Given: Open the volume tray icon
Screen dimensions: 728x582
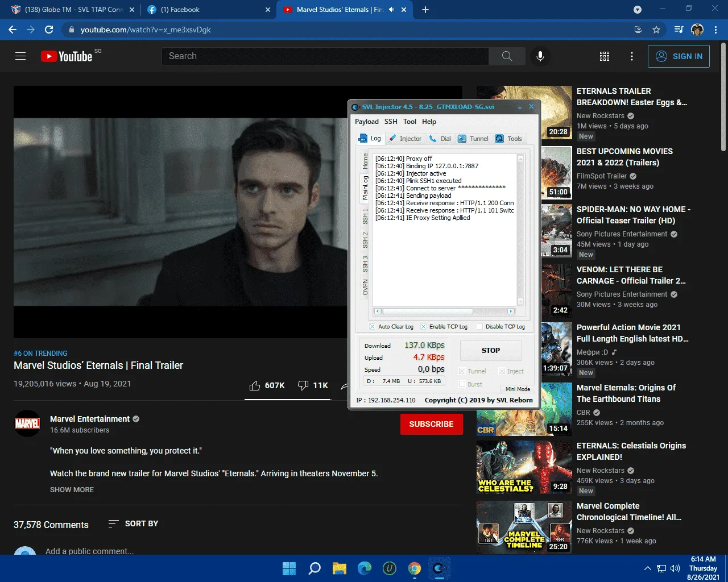Looking at the screenshot, I should pos(675,568).
